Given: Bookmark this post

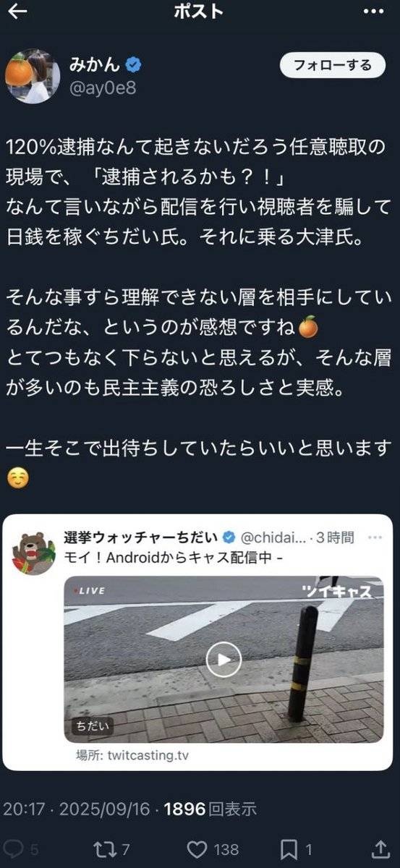Looking at the screenshot, I should coord(289,848).
